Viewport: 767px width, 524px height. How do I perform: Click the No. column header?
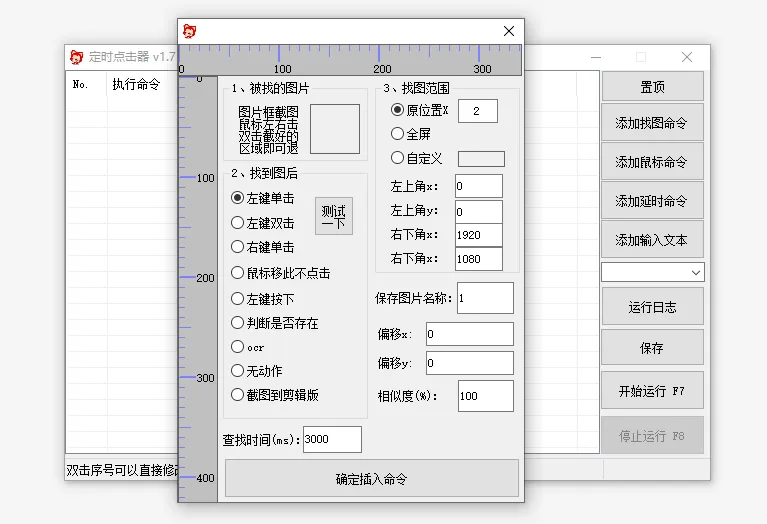point(80,85)
